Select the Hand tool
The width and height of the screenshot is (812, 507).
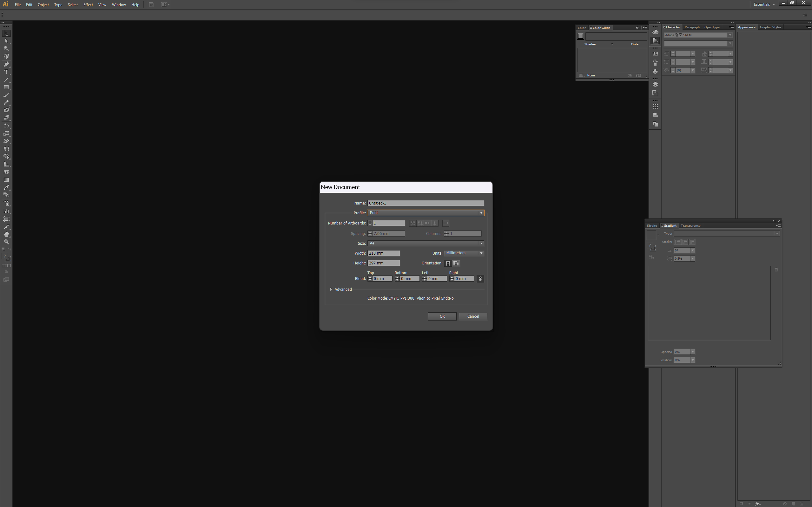point(6,234)
